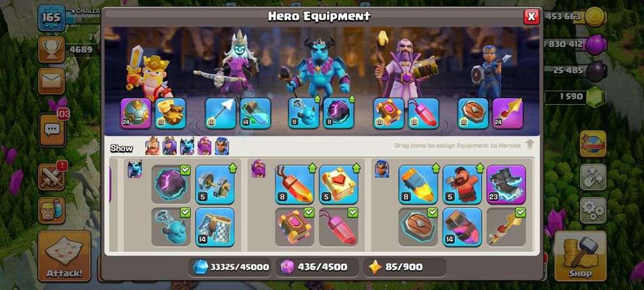Open the trophy league icon
This screenshot has width=644, height=290.
coord(52,49)
